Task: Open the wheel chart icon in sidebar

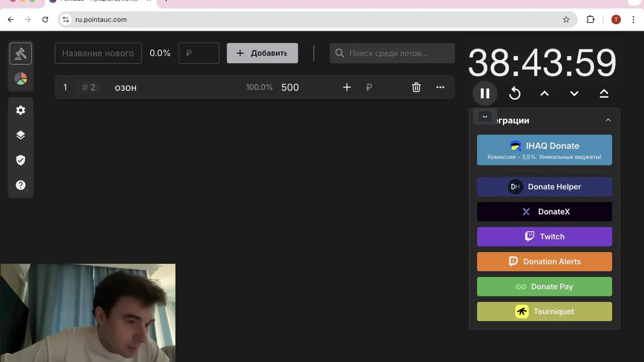Action: 21,79
